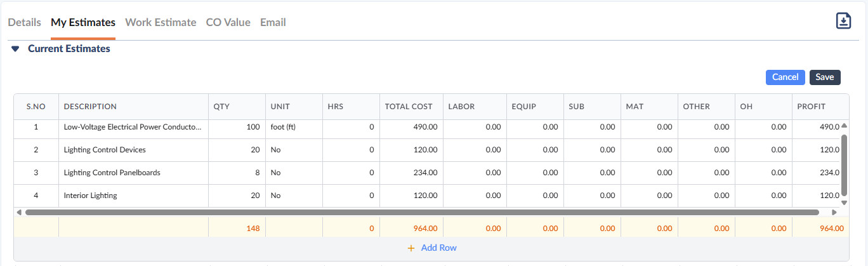Click the HRS column header
Viewport: 868px width, 266px height.
(351, 107)
